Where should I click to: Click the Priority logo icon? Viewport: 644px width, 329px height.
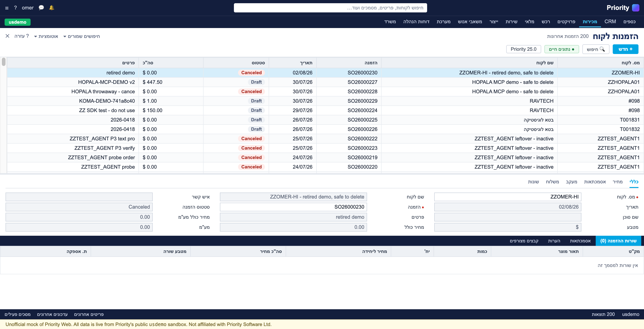tap(635, 8)
